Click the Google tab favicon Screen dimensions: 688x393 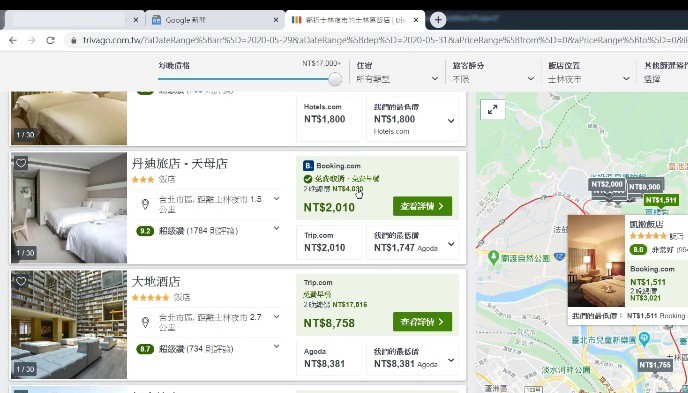[156, 20]
